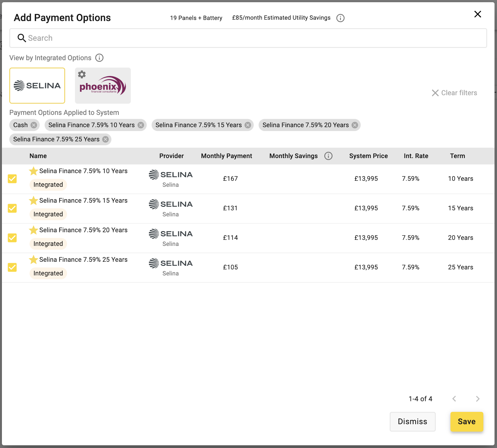Go to previous page of results
This screenshot has width=497, height=448.
(454, 399)
